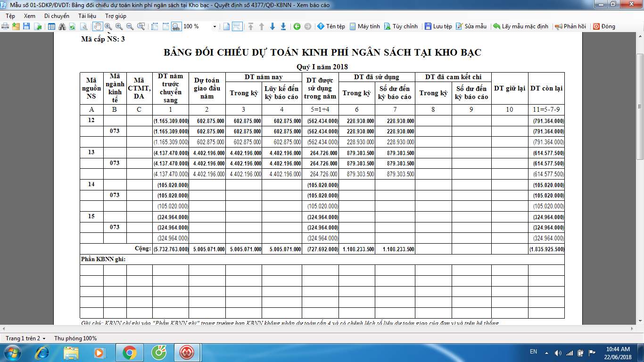Click 'Lấy mẫu mặc định' button
Image resolution: width=644 pixels, height=362 pixels.
click(x=520, y=26)
